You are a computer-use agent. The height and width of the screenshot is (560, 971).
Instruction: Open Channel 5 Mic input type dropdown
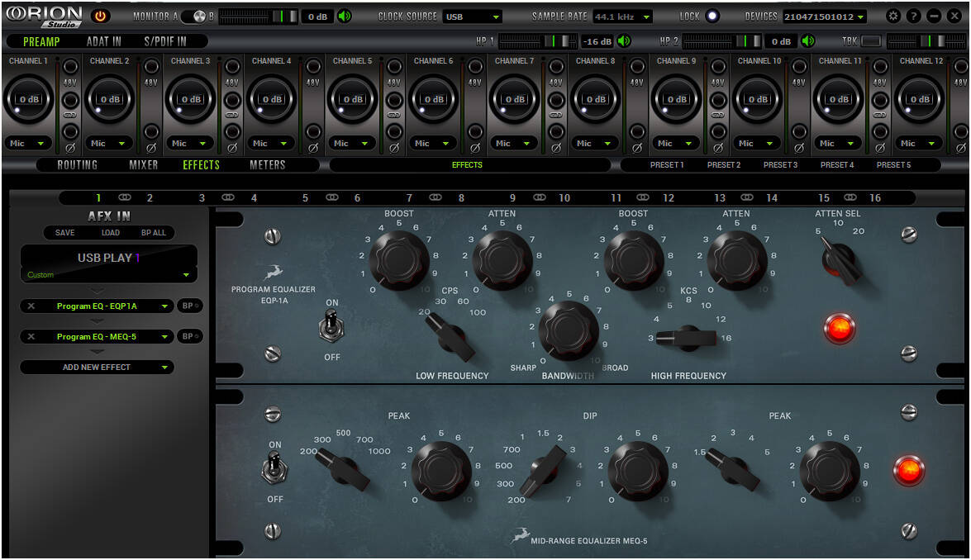tap(352, 143)
